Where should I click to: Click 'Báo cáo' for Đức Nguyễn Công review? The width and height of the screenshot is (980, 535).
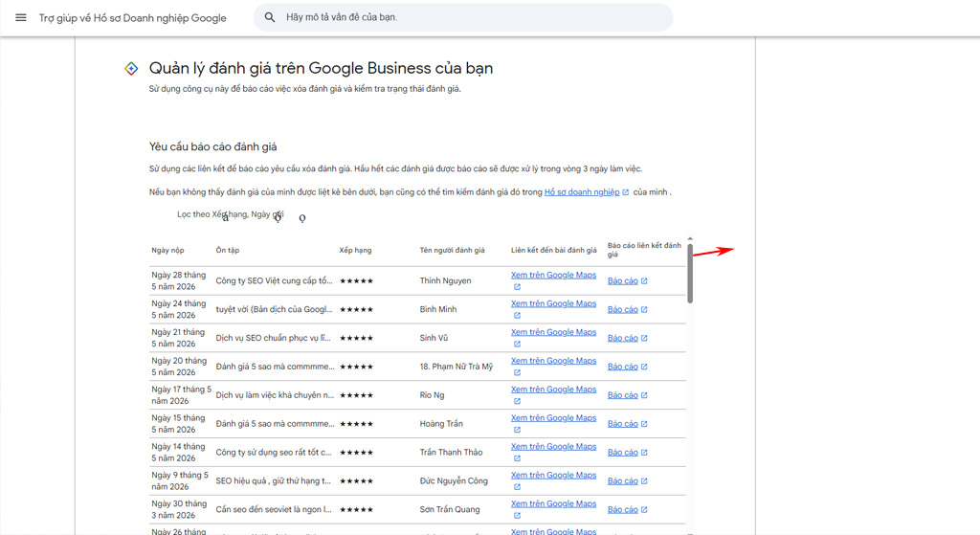coord(622,481)
